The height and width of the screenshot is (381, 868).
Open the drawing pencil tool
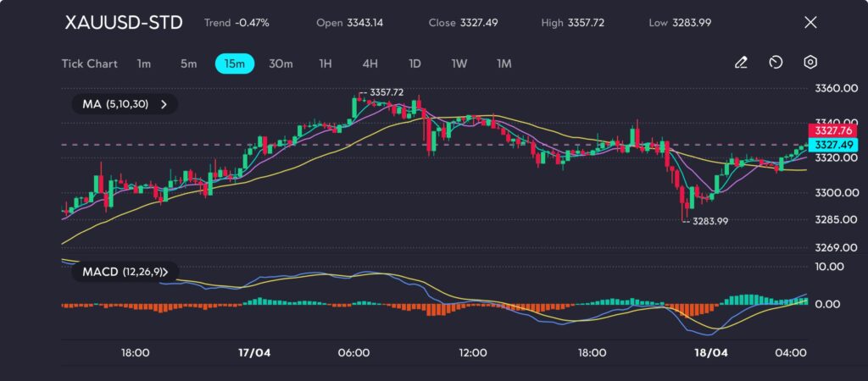[x=741, y=63]
